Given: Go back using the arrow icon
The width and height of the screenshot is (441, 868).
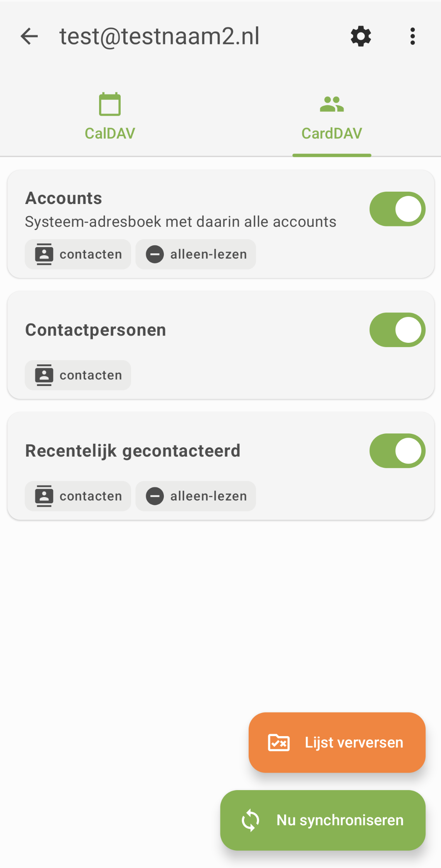Looking at the screenshot, I should pyautogui.click(x=29, y=37).
